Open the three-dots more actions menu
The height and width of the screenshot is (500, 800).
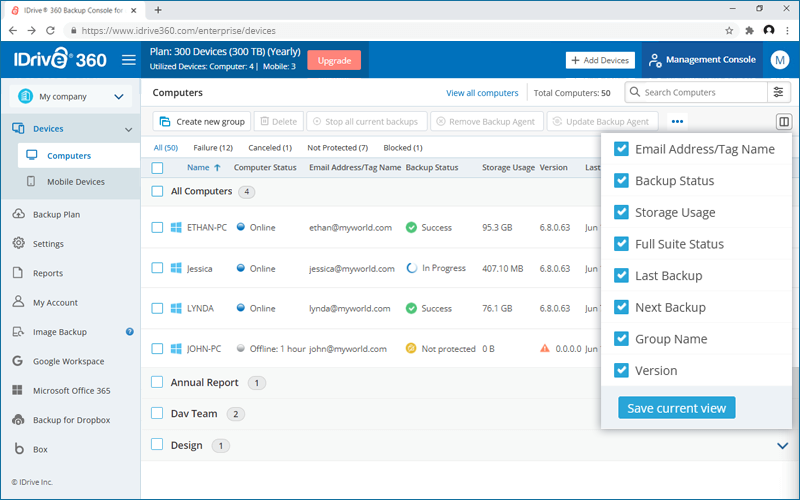677,121
